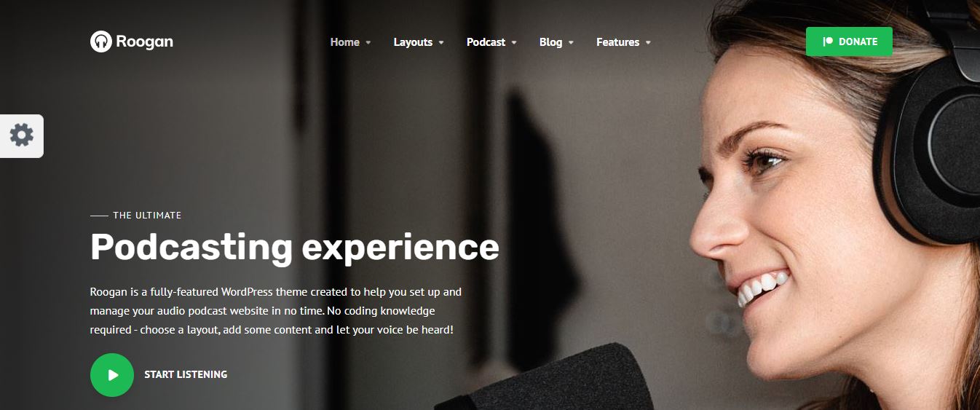Click the Roogan wordmark text
The image size is (980, 410).
tap(144, 42)
